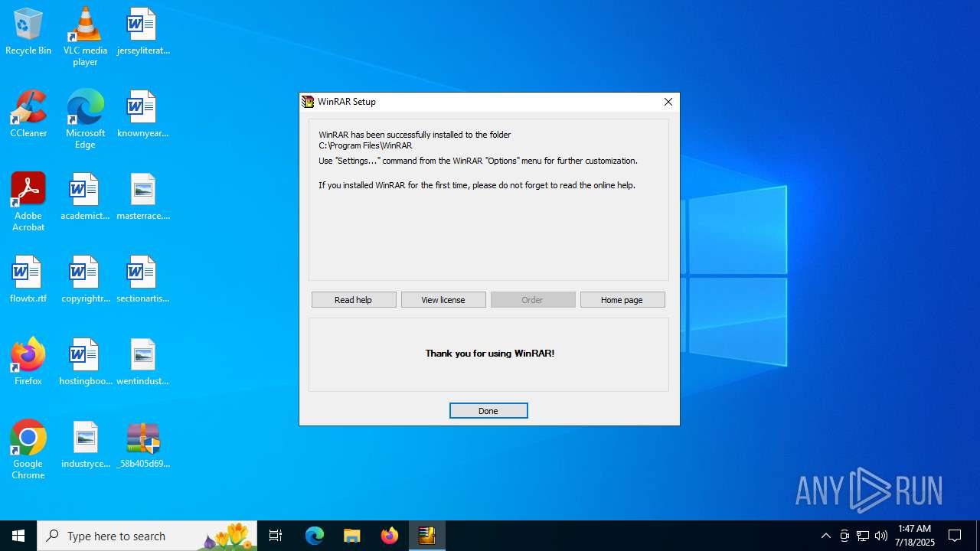
Task: Launch VLC media player shortcut
Action: 85,36
